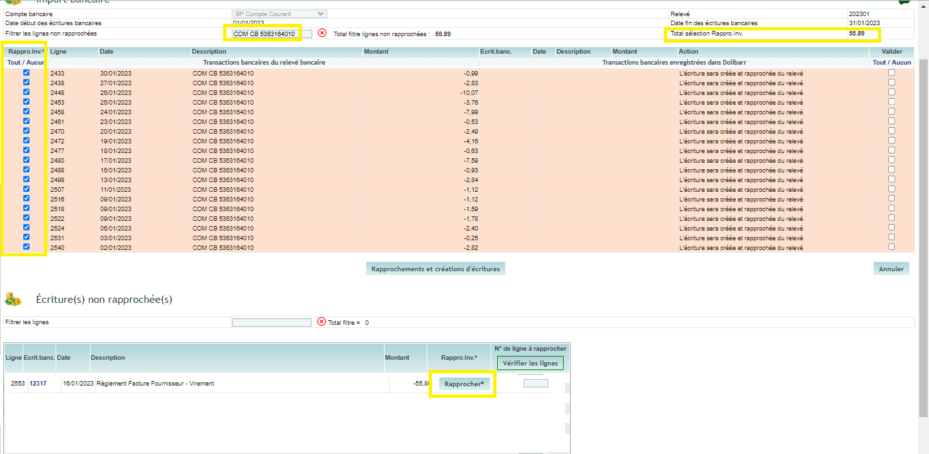Viewport: 929px width, 454px height.
Task: Focus filter field containing 'COM CB 5363164010'
Action: (x=271, y=34)
